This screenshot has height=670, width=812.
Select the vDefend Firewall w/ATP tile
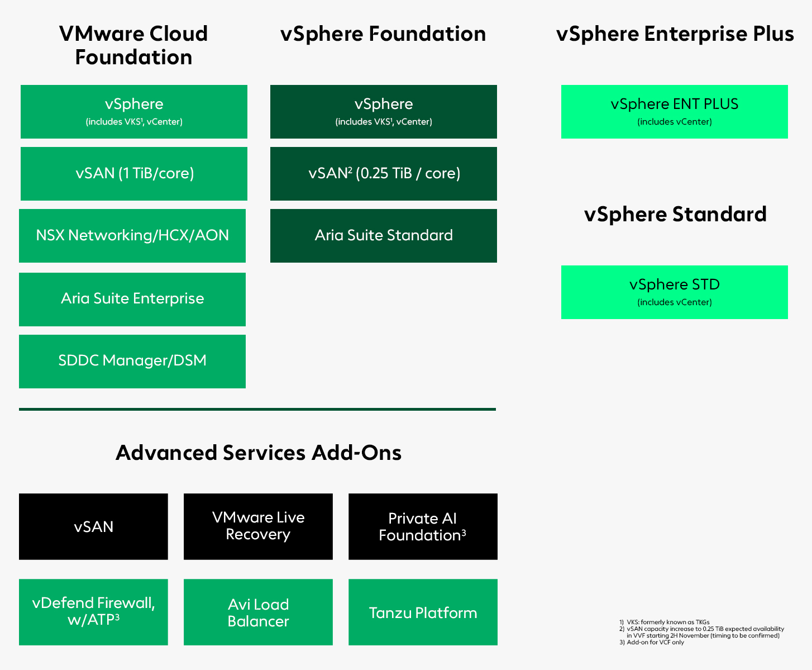tap(93, 612)
